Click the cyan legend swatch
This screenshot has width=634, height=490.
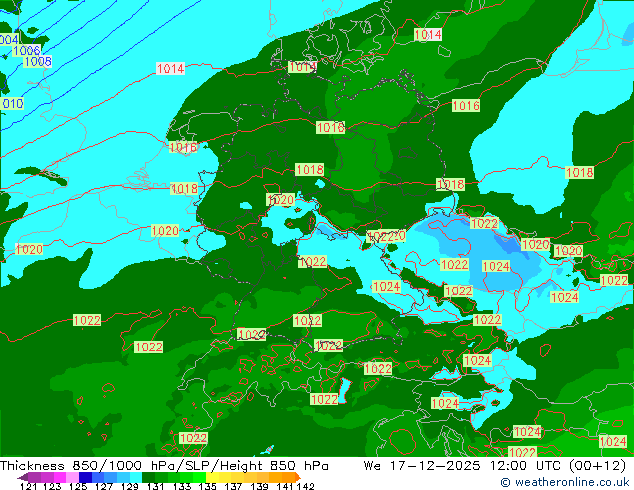136,477
